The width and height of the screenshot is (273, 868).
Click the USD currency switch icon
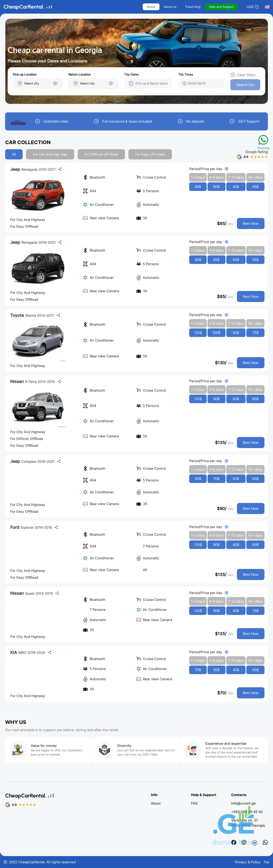pyautogui.click(x=257, y=7)
